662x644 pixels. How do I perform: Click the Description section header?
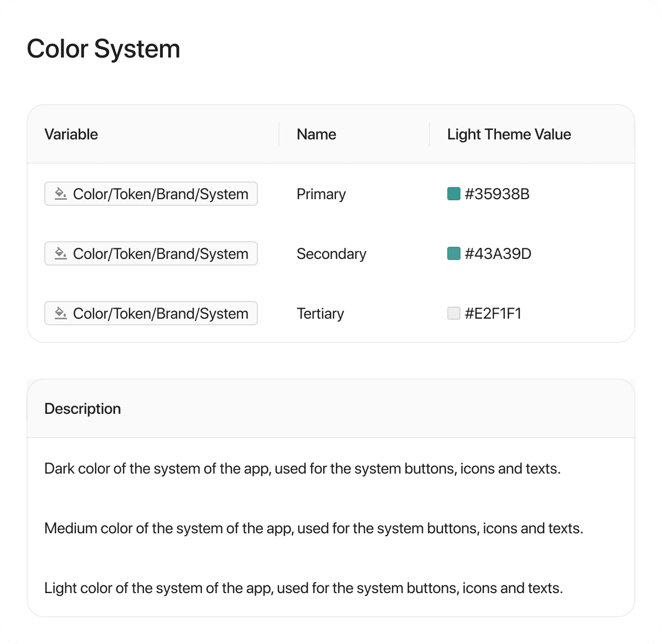pyautogui.click(x=82, y=408)
